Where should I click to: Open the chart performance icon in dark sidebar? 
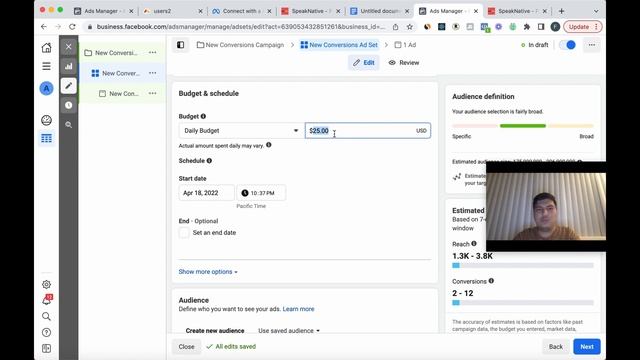pos(69,66)
